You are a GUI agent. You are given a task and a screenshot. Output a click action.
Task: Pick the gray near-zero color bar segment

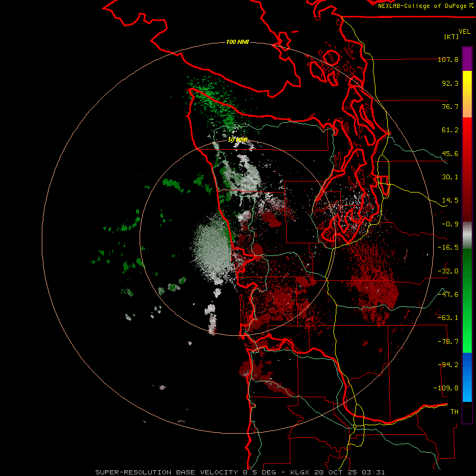(x=467, y=235)
